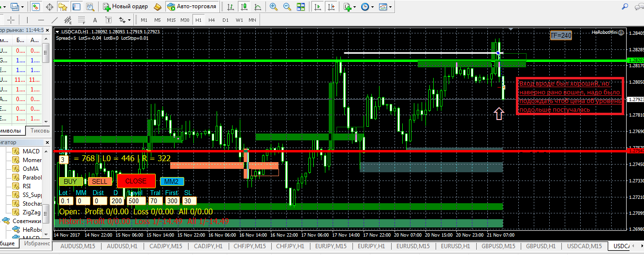Open the profiles dropdown in top-left toolbar
644x255 pixels.
(x=17, y=7)
